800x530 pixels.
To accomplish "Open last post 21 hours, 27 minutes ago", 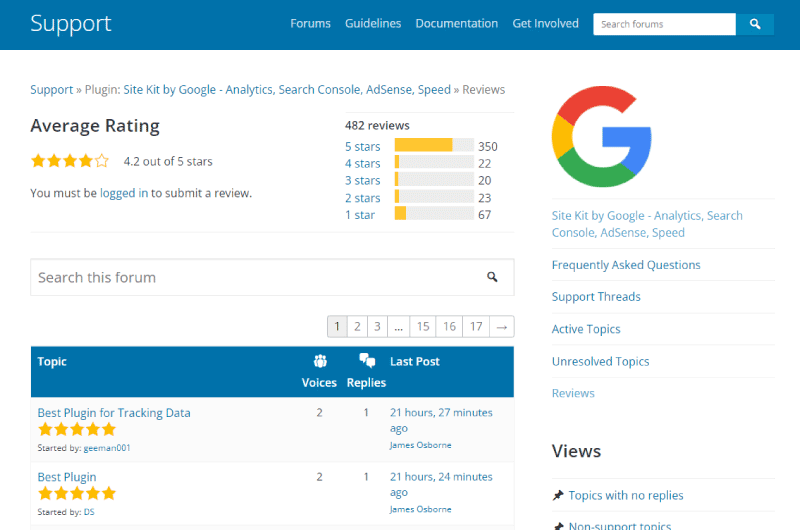I will [x=441, y=420].
